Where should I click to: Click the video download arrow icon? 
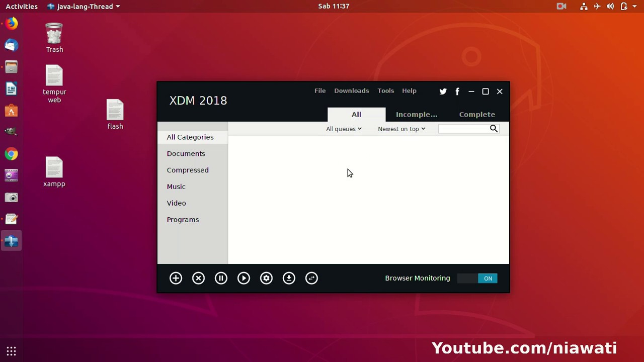tap(289, 278)
